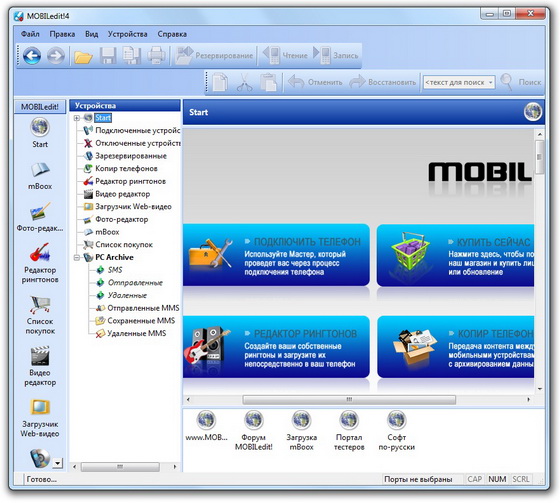The width and height of the screenshot is (560, 503).
Task: Click the Start globe icon in sidebar
Action: coord(40,127)
